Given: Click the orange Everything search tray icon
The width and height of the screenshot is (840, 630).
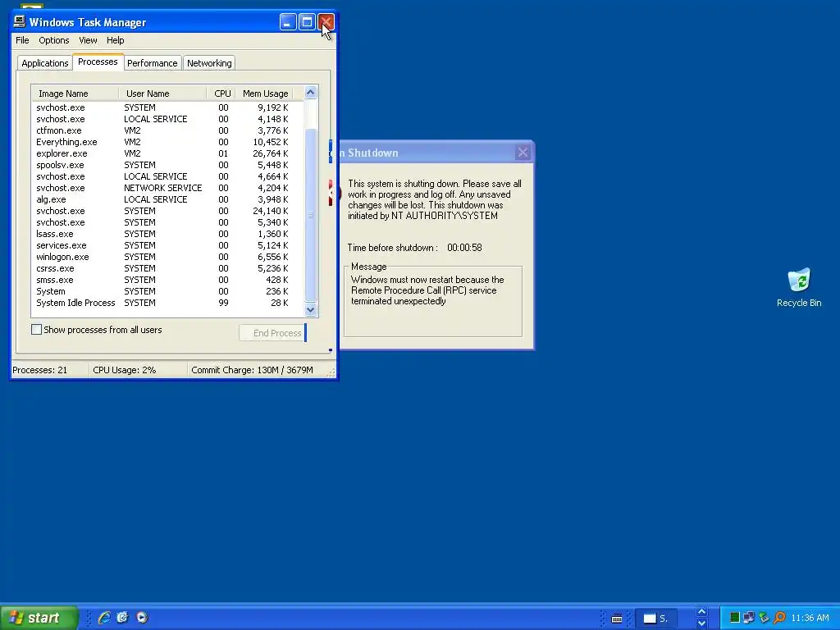Looking at the screenshot, I should tap(779, 618).
